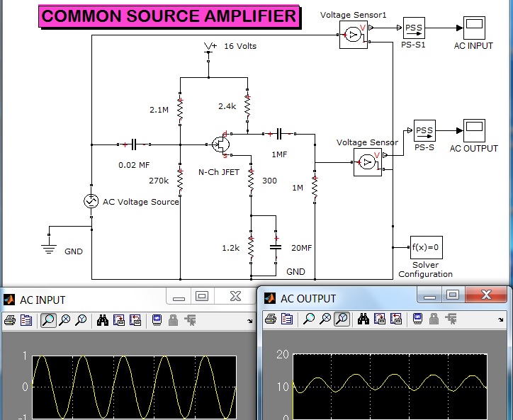The width and height of the screenshot is (513, 420).
Task: Expand dock arrow in AC OUTPUT scope toolbar
Action: point(501,319)
